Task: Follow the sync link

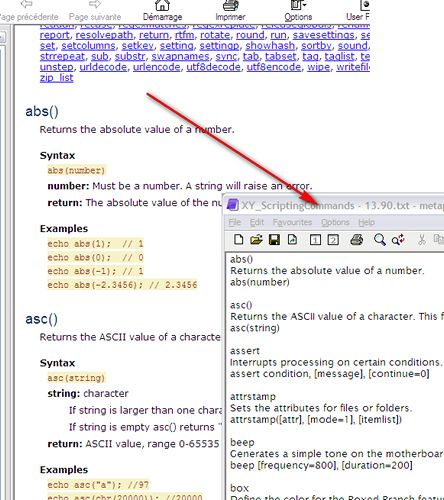Action: (x=226, y=57)
